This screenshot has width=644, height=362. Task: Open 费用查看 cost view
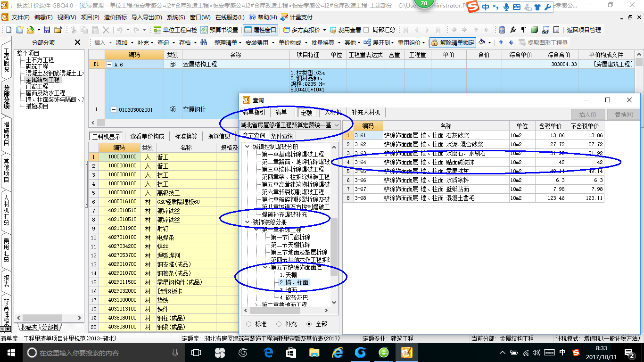tap(346, 30)
